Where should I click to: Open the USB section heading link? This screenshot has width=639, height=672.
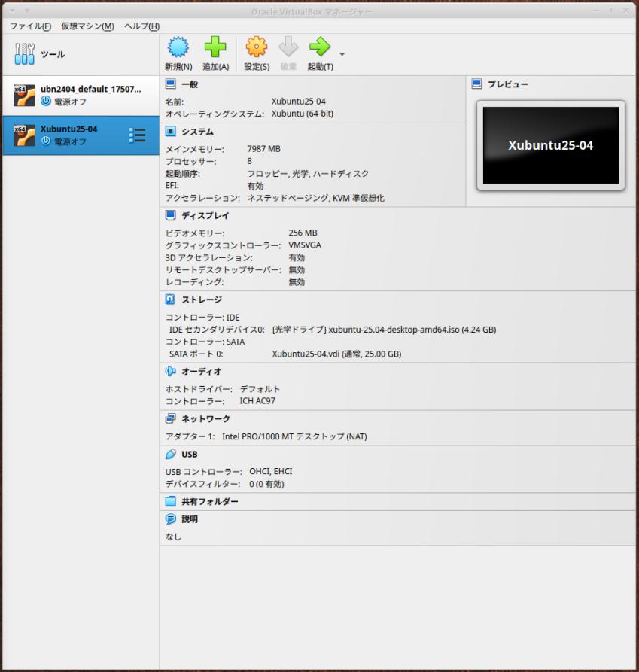tap(190, 455)
